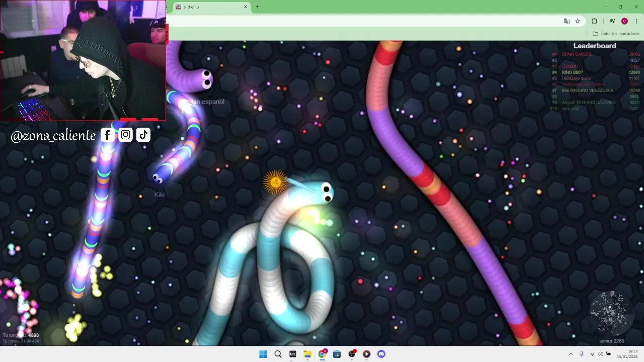Screen dimensions: 644x362
Task: Open OBS Studio from the taskbar
Action: pyautogui.click(x=352, y=354)
